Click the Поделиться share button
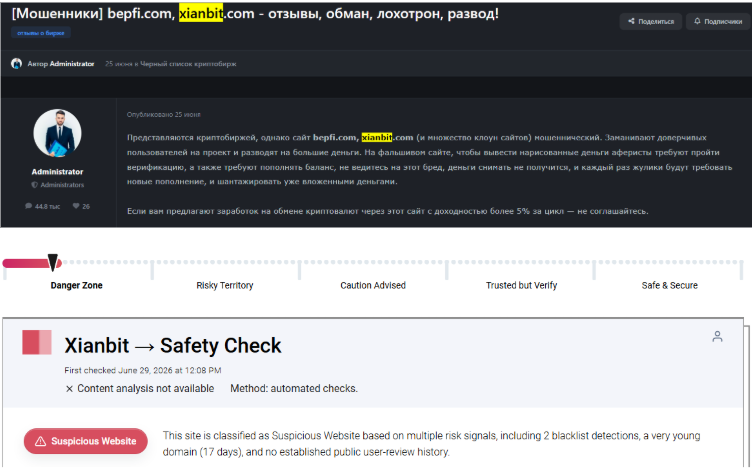The image size is (752, 473). tap(650, 21)
